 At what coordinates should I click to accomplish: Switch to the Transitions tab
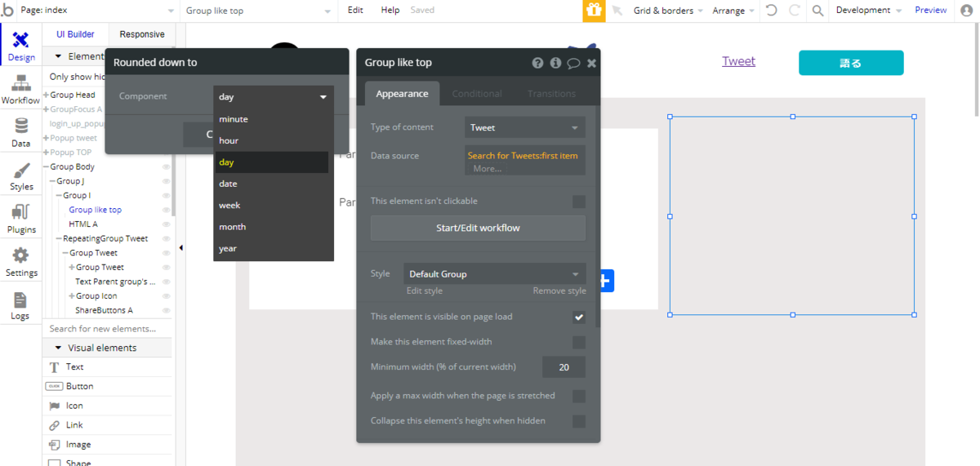coord(551,94)
